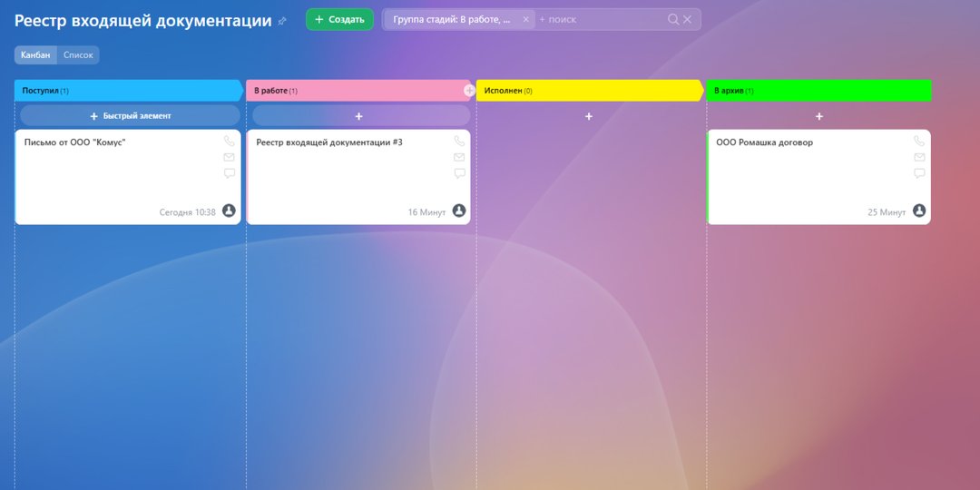Click user avatar on Реестр #3 card

(459, 211)
